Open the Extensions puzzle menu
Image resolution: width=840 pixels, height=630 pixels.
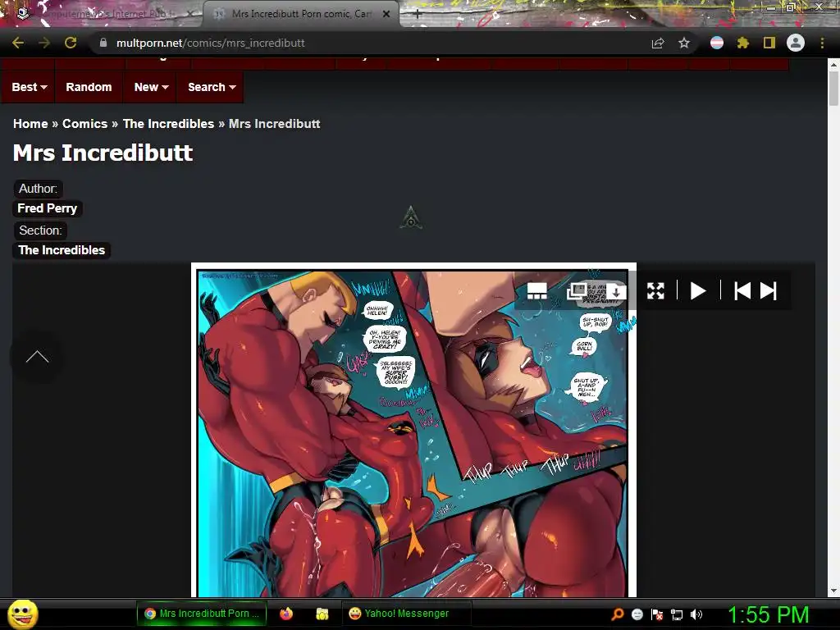(x=742, y=43)
